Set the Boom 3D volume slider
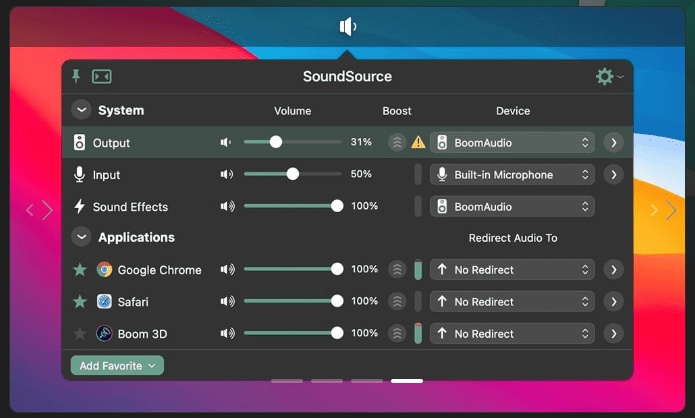 [293, 333]
